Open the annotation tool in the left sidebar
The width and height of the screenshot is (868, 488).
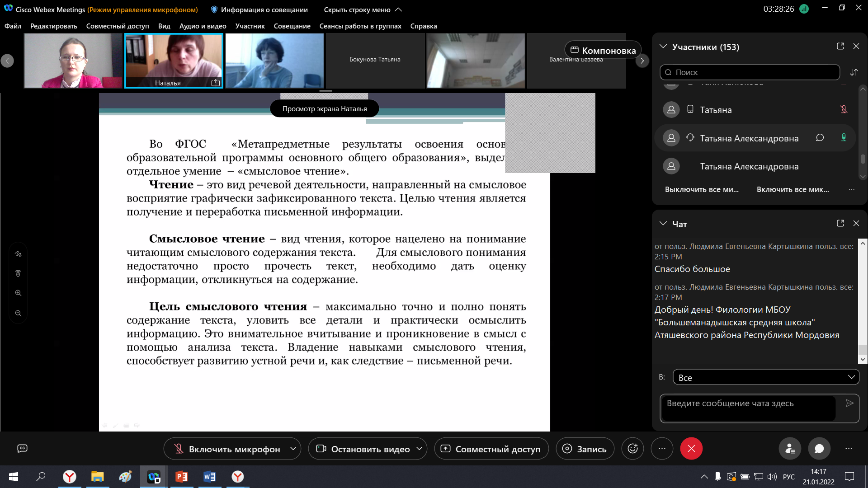point(18,254)
